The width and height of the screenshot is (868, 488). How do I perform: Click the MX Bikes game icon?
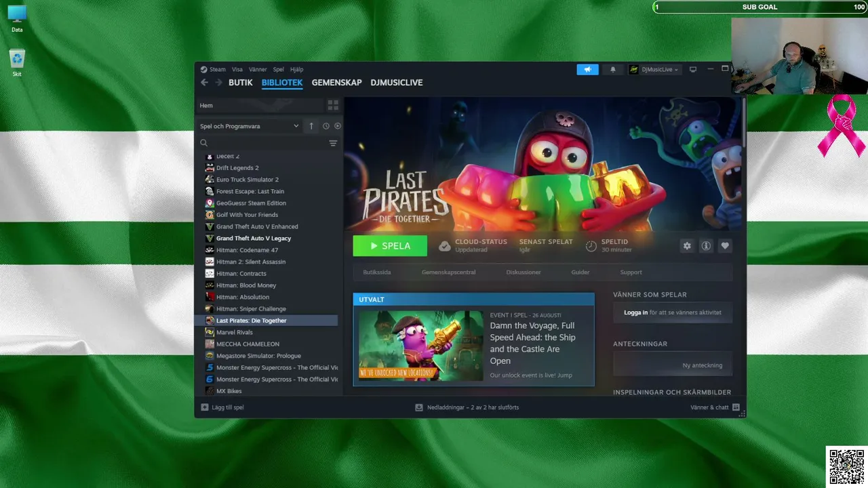tap(210, 391)
